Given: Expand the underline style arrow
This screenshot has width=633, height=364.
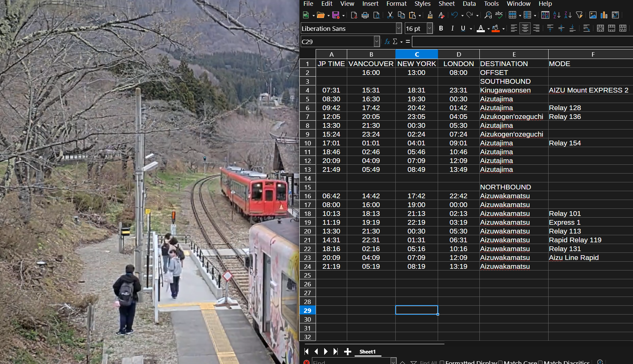Looking at the screenshot, I should [471, 29].
